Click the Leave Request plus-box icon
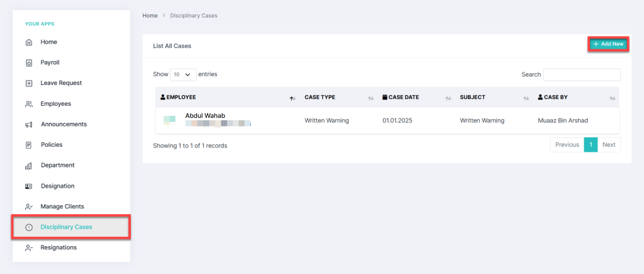The image size is (644, 274). (x=29, y=84)
